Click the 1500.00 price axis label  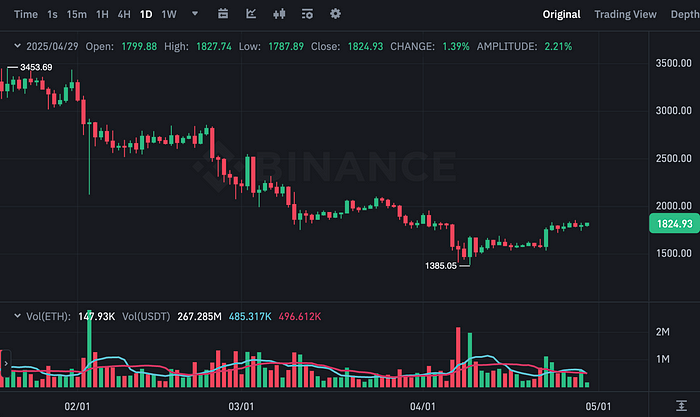[x=673, y=253]
